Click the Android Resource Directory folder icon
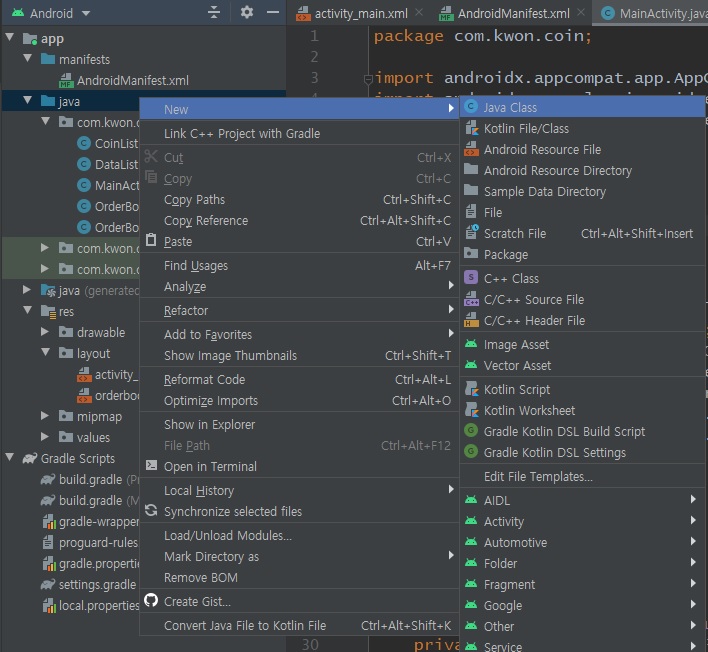The height and width of the screenshot is (652, 708). tap(471, 170)
